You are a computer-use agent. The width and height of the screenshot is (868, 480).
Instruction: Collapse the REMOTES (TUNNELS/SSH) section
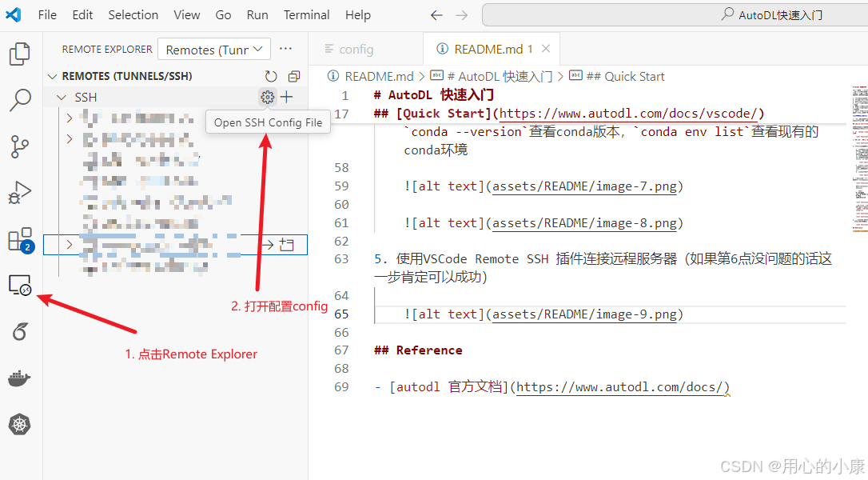click(x=53, y=76)
